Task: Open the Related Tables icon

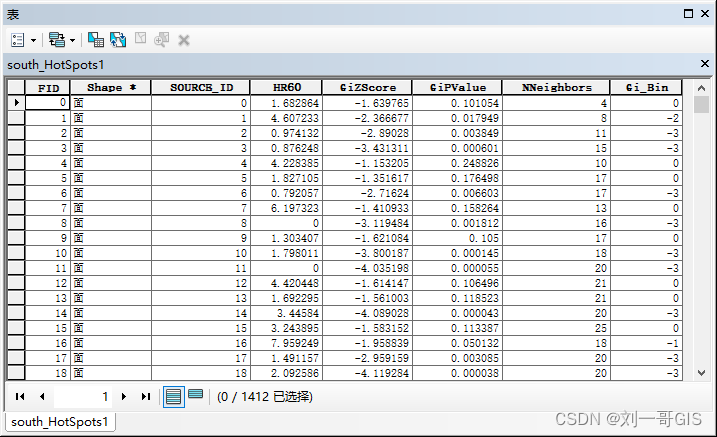Action: (57, 40)
